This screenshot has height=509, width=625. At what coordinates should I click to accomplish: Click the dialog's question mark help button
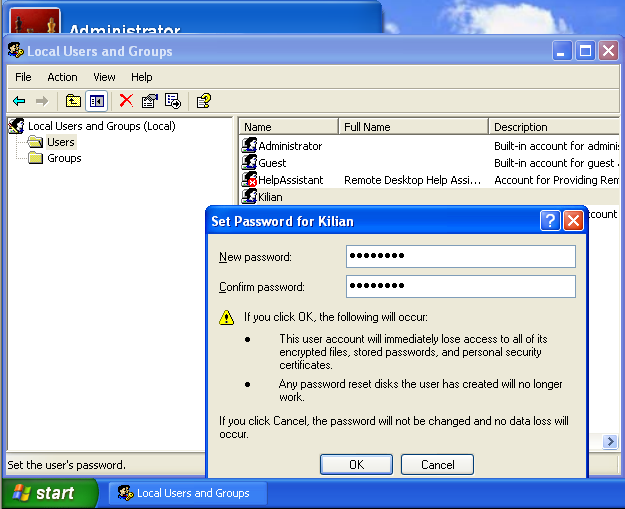pos(550,221)
